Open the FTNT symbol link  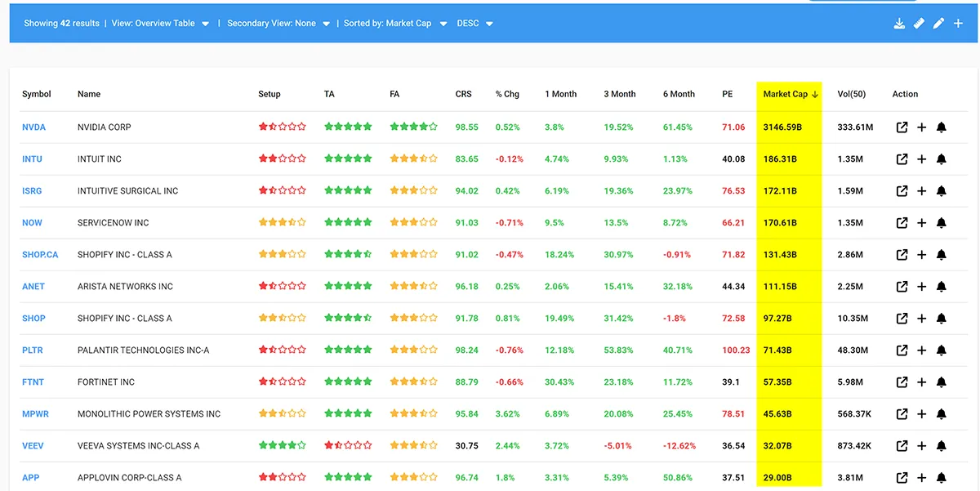(x=33, y=382)
